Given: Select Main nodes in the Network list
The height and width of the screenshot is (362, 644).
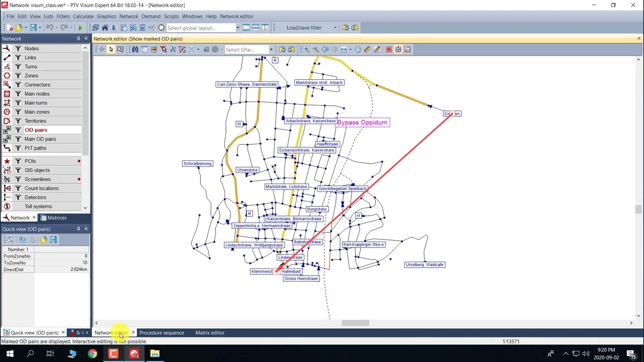Looking at the screenshot, I should (x=37, y=94).
